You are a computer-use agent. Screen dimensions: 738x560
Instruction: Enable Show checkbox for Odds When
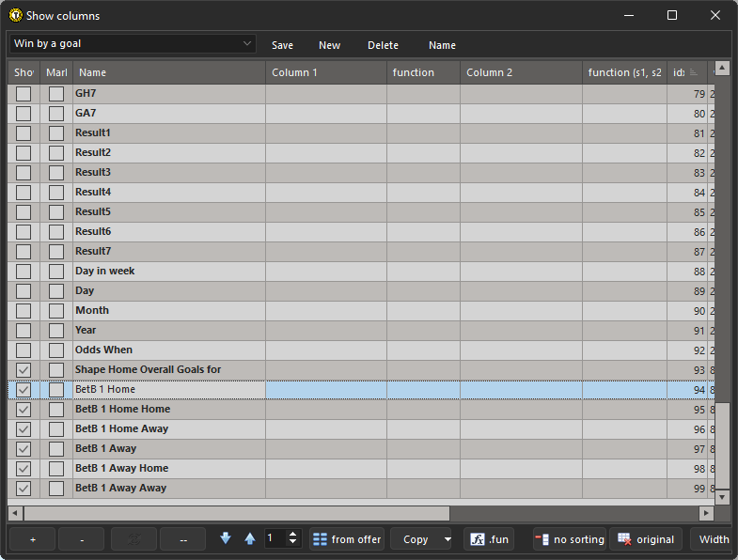tap(24, 350)
